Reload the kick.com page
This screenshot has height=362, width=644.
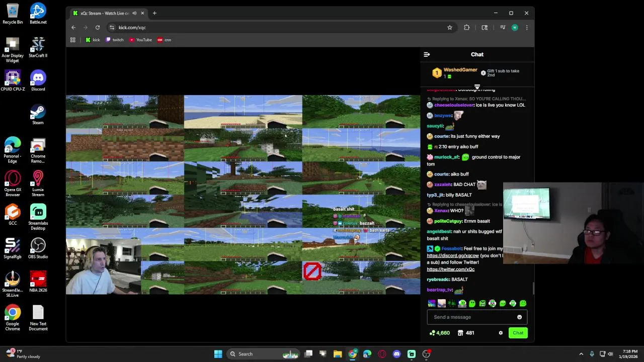coord(98,28)
